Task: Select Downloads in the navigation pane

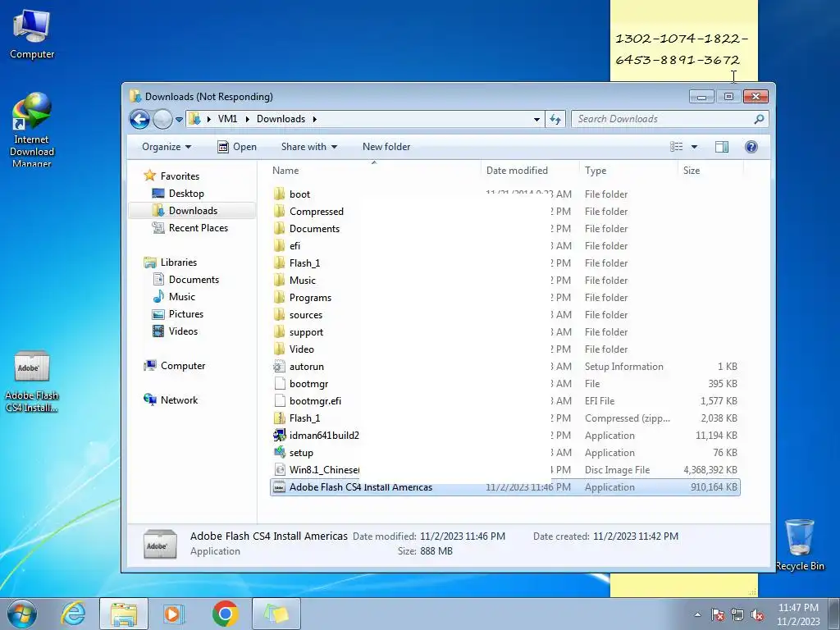Action: point(192,211)
